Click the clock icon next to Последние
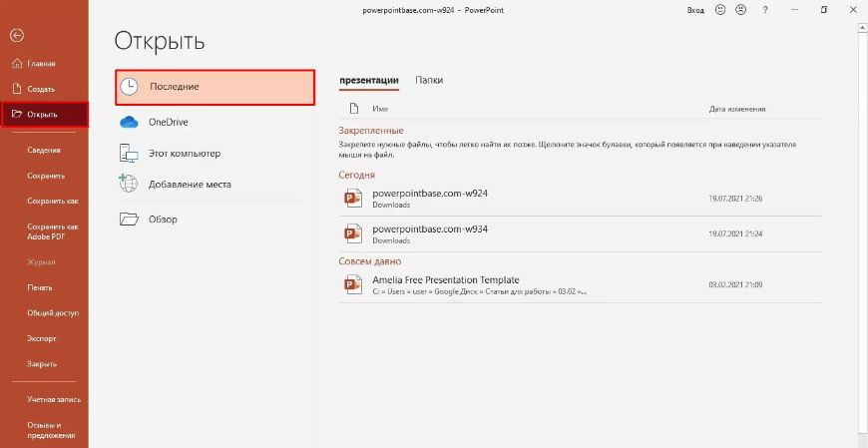 (x=129, y=87)
